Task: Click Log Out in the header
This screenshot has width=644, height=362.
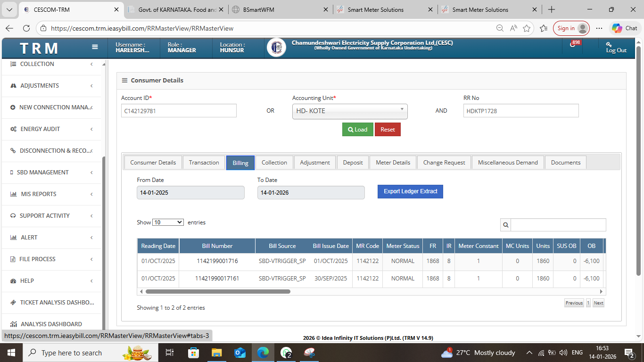Action: (x=616, y=47)
